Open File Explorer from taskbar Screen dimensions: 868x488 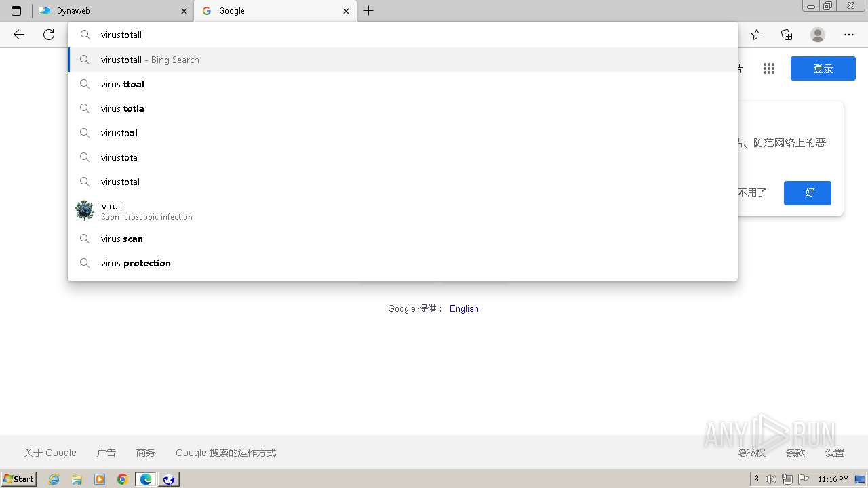tap(77, 479)
